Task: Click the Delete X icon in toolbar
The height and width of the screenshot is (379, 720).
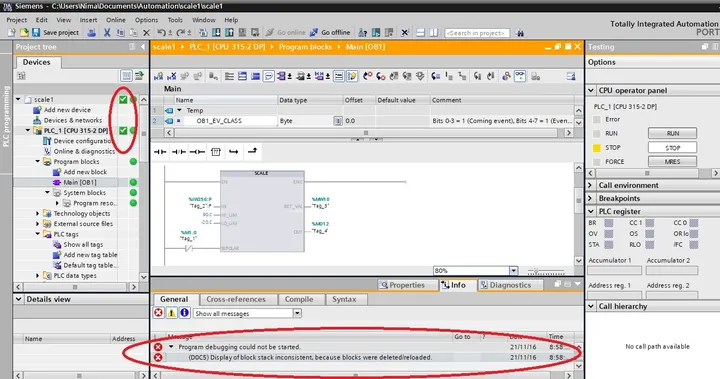Action: tap(146, 33)
